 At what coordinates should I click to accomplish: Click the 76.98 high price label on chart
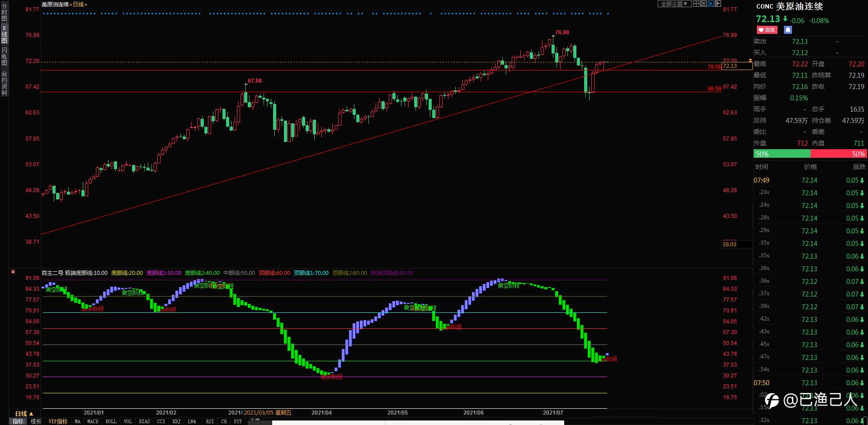coord(562,33)
